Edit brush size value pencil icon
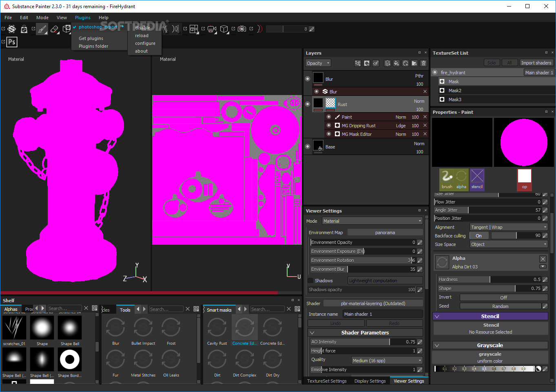The width and height of the screenshot is (556, 392). [x=312, y=29]
